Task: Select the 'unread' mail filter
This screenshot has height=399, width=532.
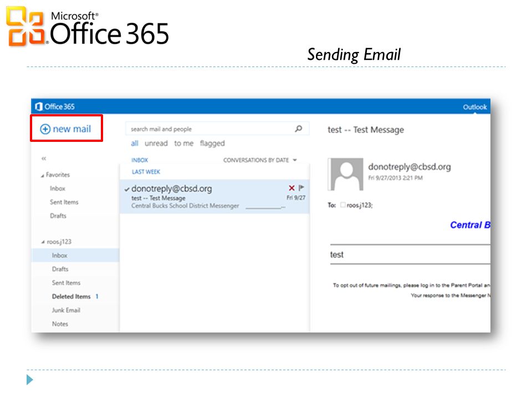Action: tap(156, 143)
